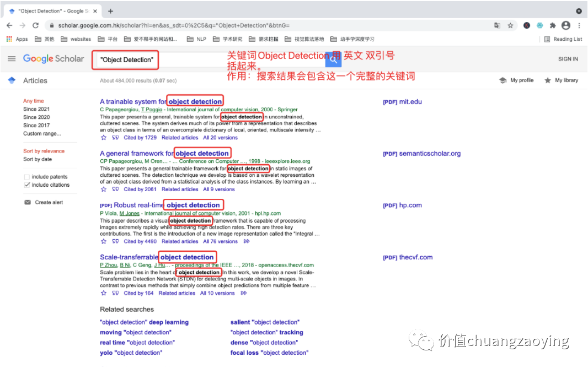The image size is (588, 368).
Task: Open Related articles for 'Scale-transferrable' result
Action: pos(177,293)
